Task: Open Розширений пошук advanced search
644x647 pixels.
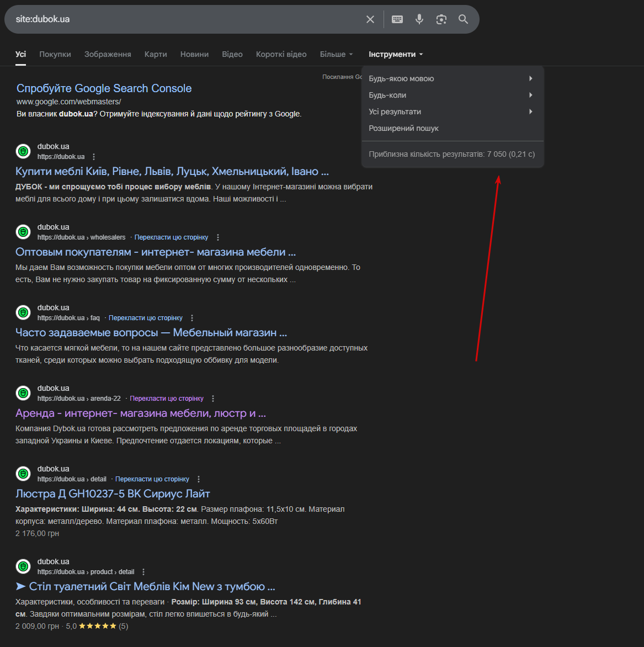Action: 404,128
